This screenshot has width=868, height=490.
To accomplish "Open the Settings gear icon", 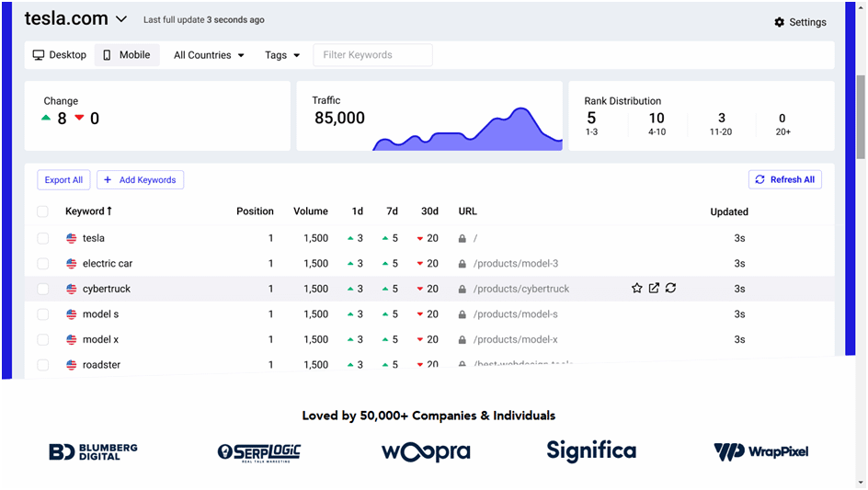I will (x=780, y=22).
